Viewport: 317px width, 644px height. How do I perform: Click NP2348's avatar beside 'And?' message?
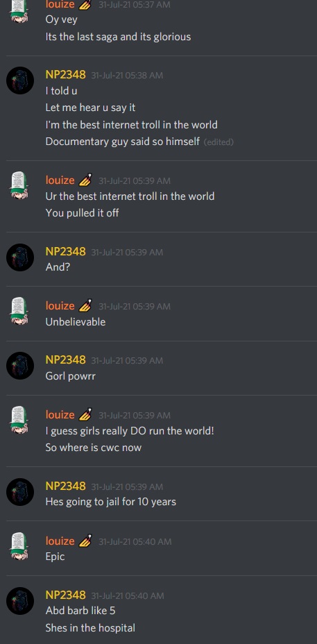point(20,257)
